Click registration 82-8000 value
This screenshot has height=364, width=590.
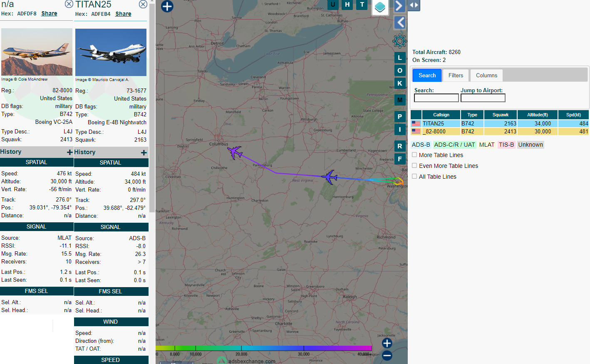62,90
